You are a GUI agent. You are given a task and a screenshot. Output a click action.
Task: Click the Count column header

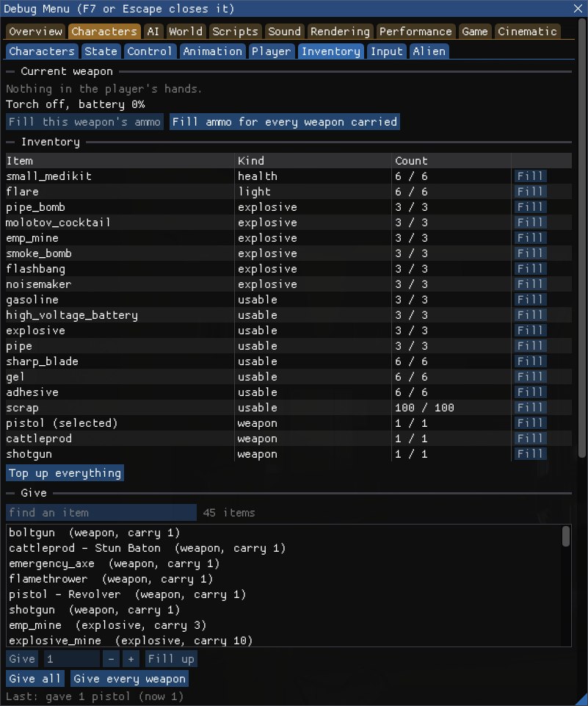click(x=451, y=161)
